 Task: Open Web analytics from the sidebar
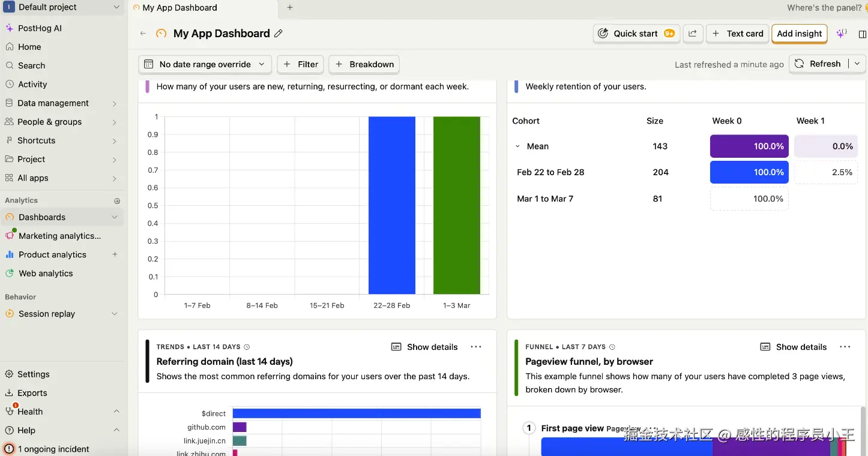(46, 273)
